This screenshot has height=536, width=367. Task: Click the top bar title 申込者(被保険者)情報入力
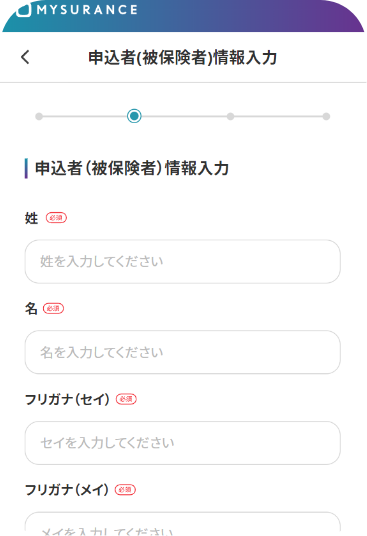[182, 57]
